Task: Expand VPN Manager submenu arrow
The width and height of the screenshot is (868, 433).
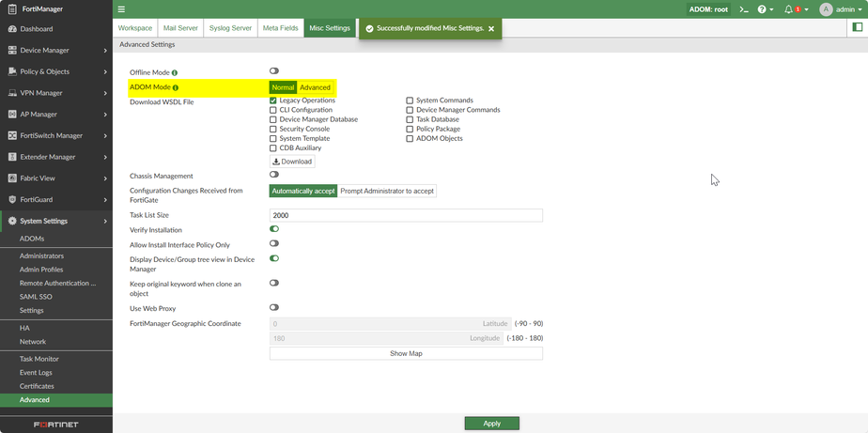Action: (105, 93)
